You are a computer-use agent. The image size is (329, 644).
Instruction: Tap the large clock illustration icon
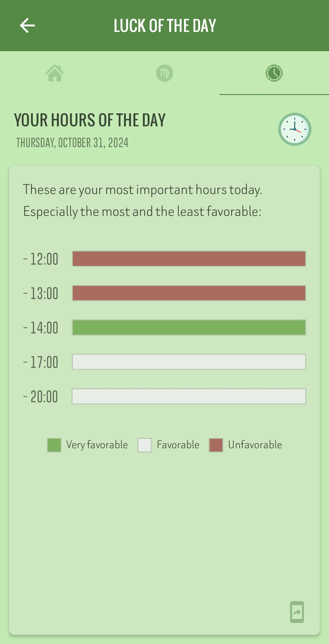point(295,129)
